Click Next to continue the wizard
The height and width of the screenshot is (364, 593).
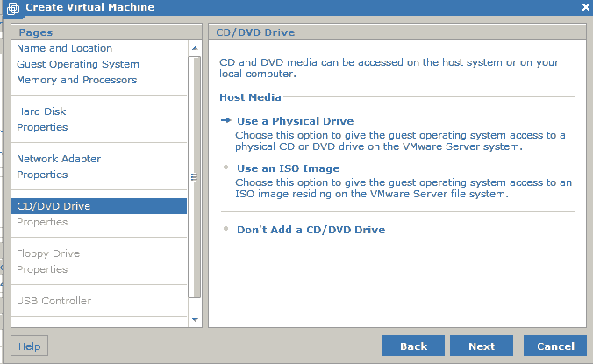coord(482,346)
